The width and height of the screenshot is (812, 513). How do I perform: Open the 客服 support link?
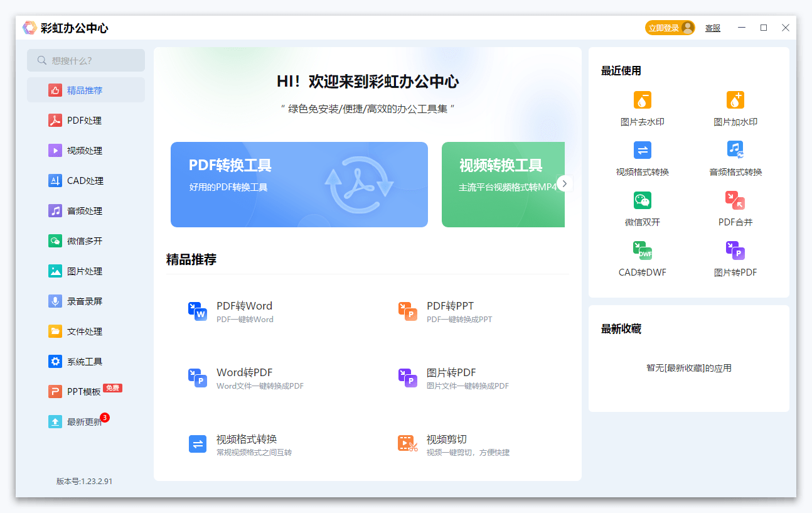click(x=713, y=28)
